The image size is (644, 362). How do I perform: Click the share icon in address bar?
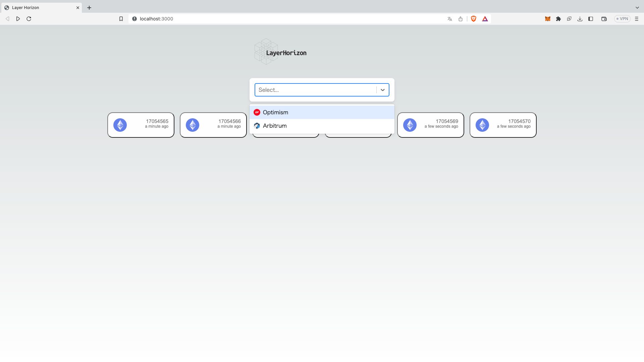point(461,19)
